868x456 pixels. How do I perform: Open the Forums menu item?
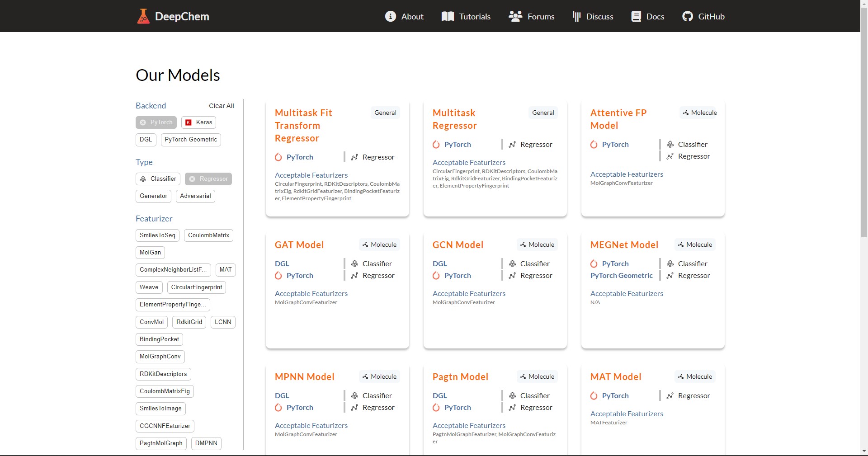point(531,16)
